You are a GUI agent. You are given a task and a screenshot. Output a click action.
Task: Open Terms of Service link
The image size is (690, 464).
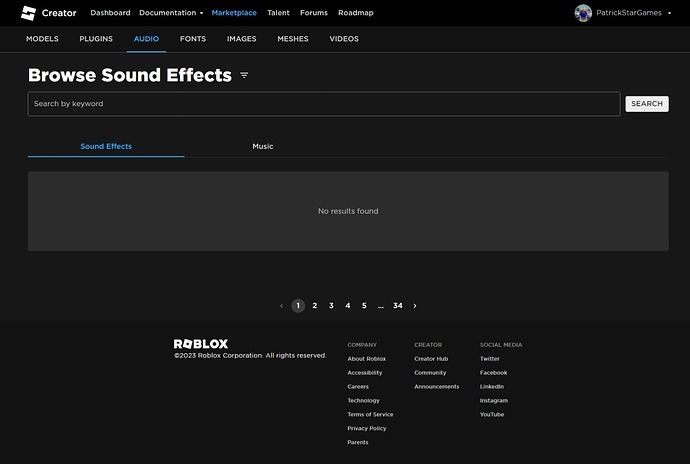(371, 414)
